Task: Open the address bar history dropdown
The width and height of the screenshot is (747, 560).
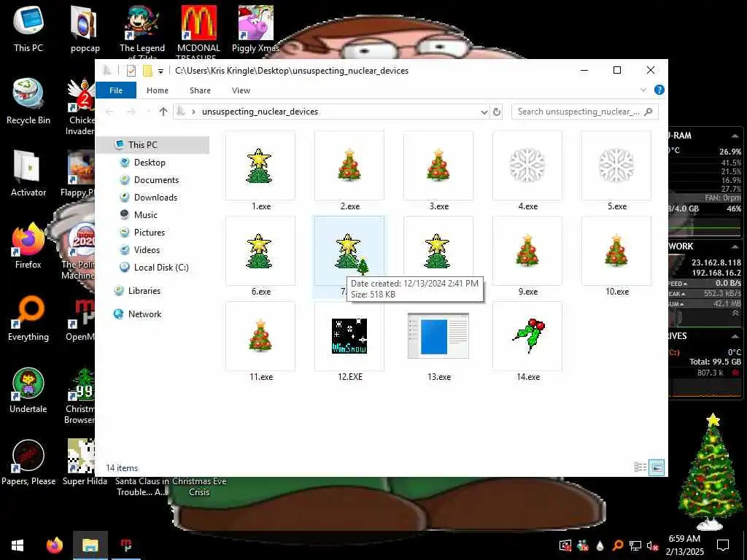Action: (484, 112)
